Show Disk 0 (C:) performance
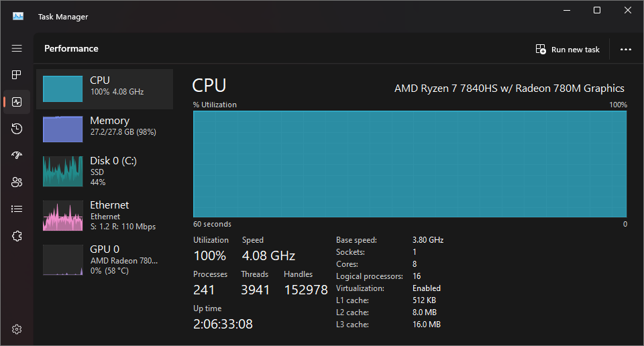The width and height of the screenshot is (644, 346). tap(105, 171)
